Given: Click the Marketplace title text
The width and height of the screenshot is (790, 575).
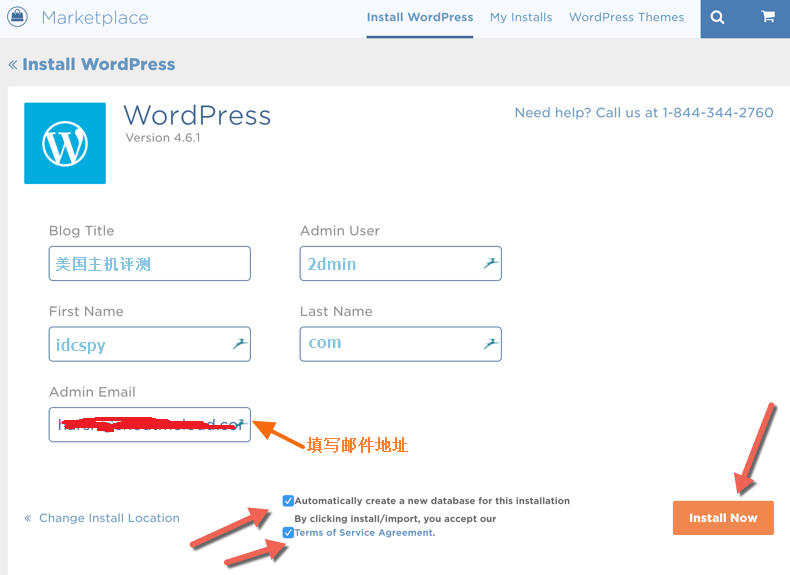Looking at the screenshot, I should click(95, 18).
